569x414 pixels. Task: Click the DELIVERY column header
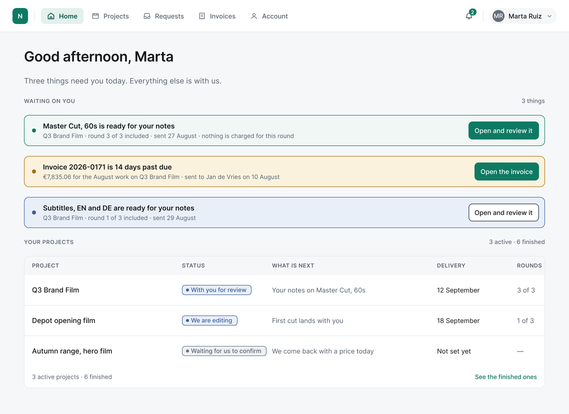point(451,266)
